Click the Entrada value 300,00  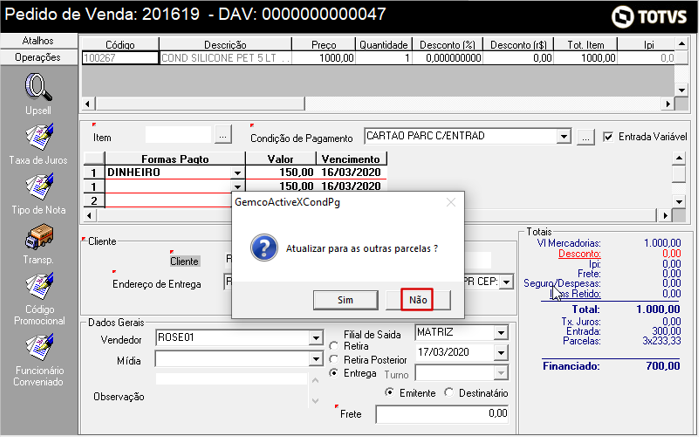point(666,331)
